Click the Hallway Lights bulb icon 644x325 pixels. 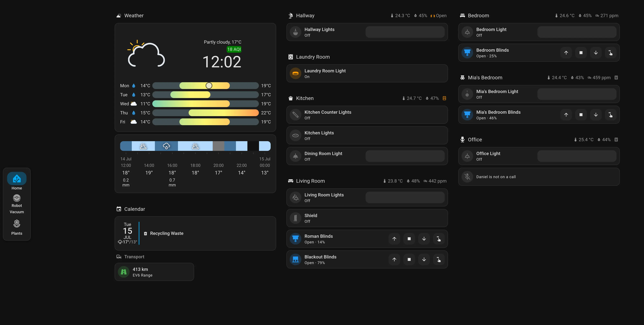pos(296,32)
